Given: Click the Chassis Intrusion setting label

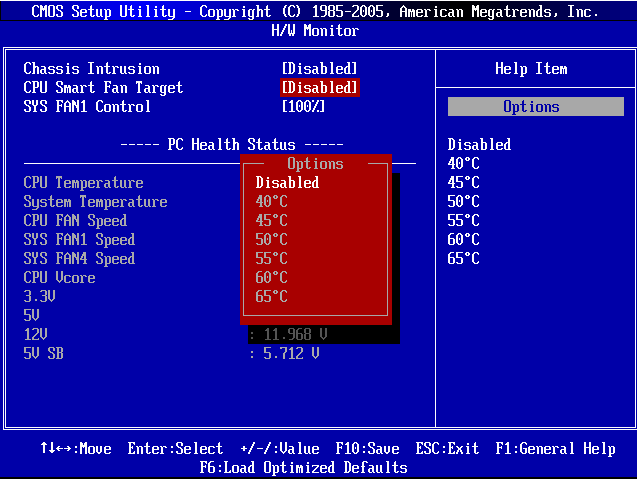Looking at the screenshot, I should [x=91, y=69].
